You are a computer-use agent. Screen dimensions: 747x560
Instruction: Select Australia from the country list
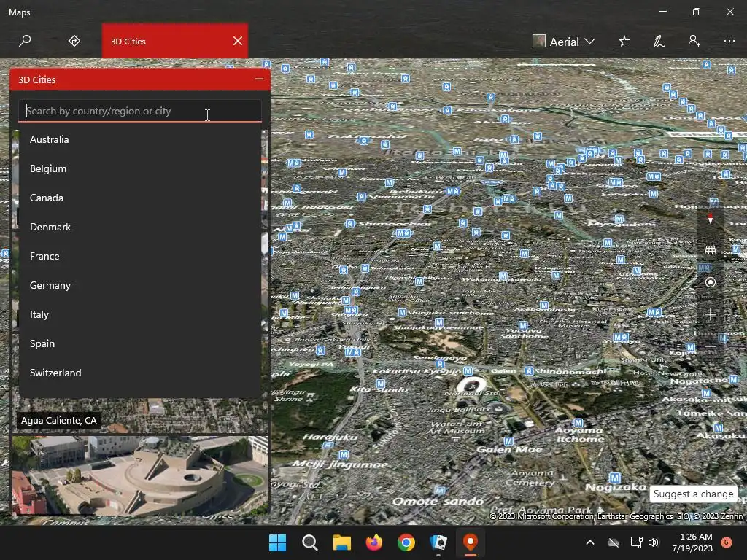139,139
